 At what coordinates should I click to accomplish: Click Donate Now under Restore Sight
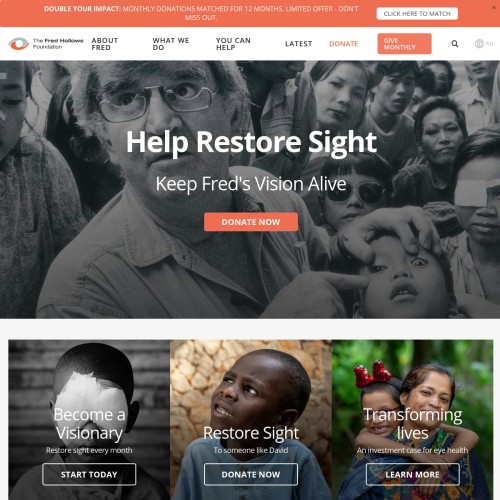(251, 474)
